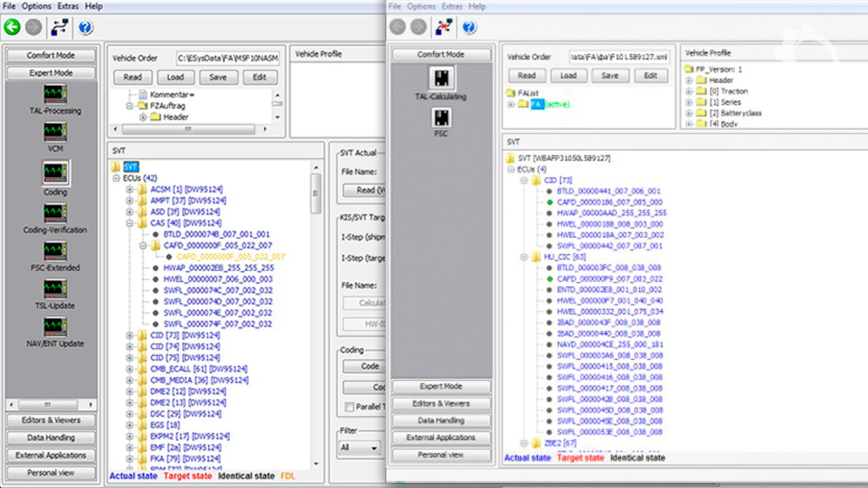Click the TAL-Calculating icon in right window

coord(441,79)
